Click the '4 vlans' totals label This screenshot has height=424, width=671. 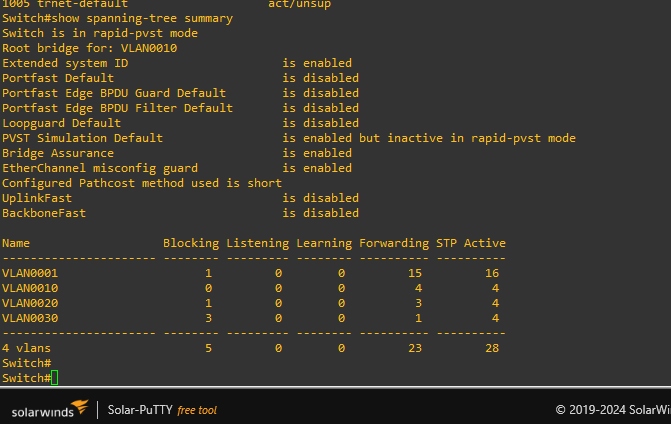(26, 348)
